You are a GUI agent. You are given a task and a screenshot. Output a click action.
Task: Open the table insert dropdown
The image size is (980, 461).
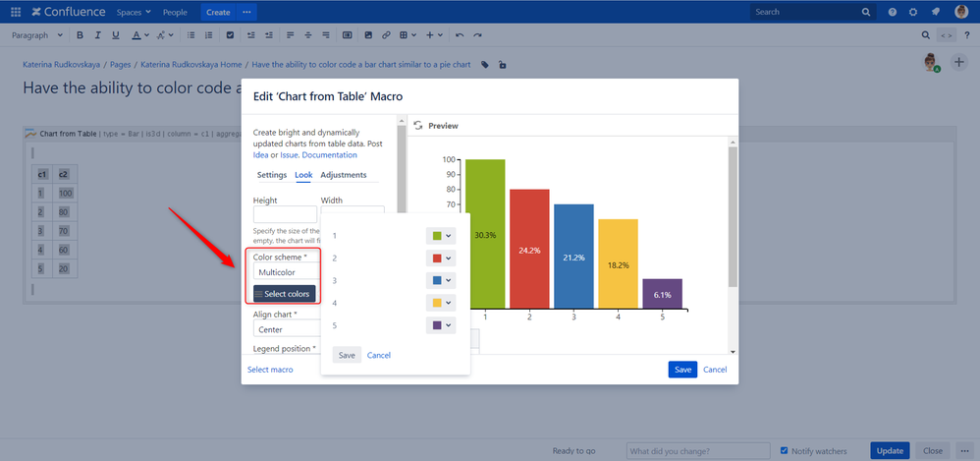[x=408, y=35]
